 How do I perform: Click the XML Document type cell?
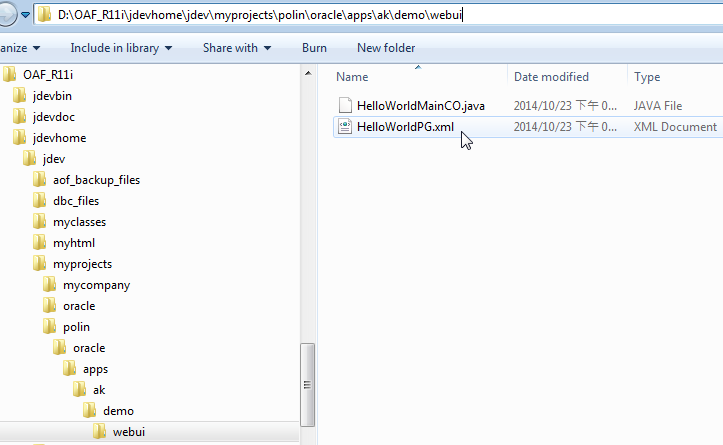click(x=675, y=127)
